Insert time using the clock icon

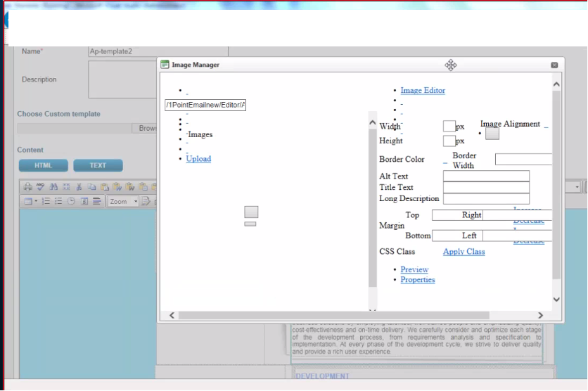[71, 201]
